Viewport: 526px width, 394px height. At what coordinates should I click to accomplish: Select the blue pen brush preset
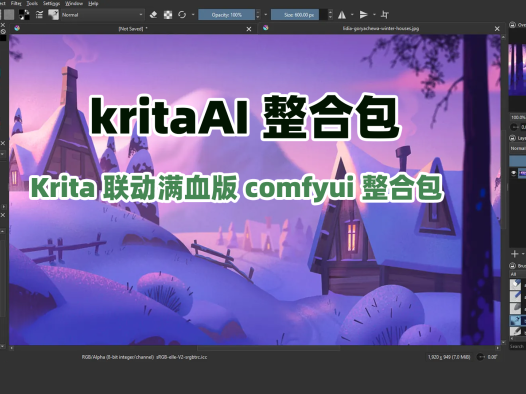tap(515, 296)
